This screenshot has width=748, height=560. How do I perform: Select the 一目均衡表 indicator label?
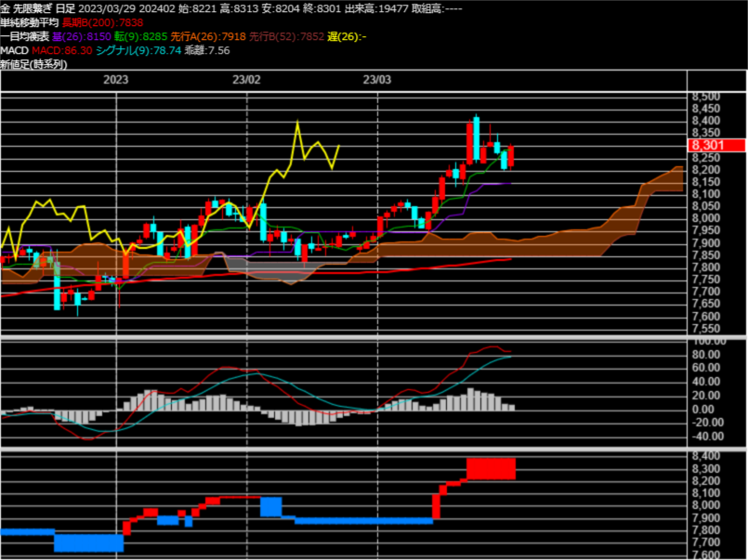pos(24,37)
